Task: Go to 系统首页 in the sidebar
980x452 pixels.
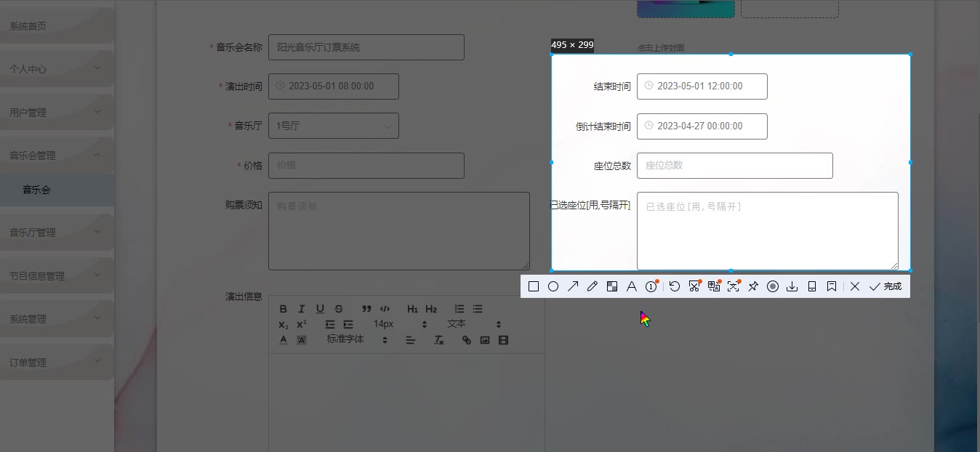Action: tap(57, 26)
